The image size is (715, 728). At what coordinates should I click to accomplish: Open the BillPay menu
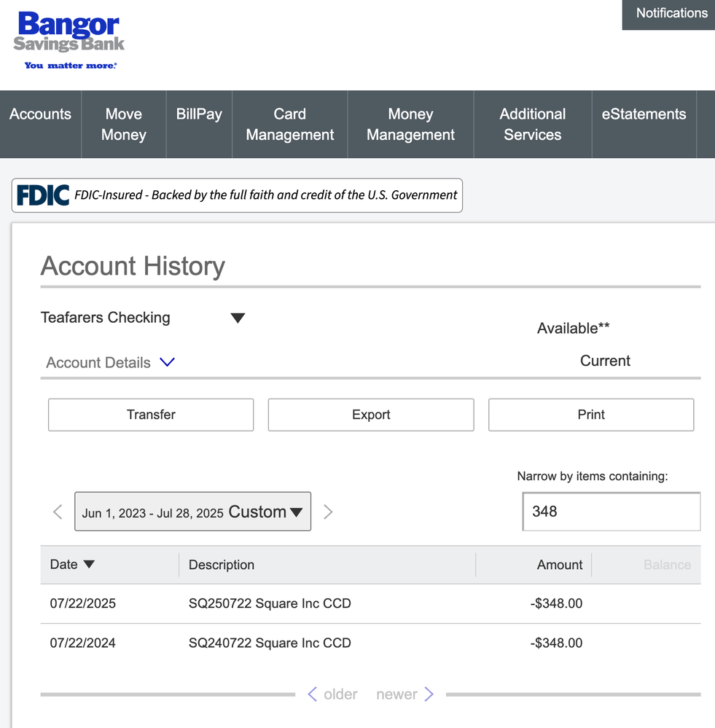tap(199, 114)
